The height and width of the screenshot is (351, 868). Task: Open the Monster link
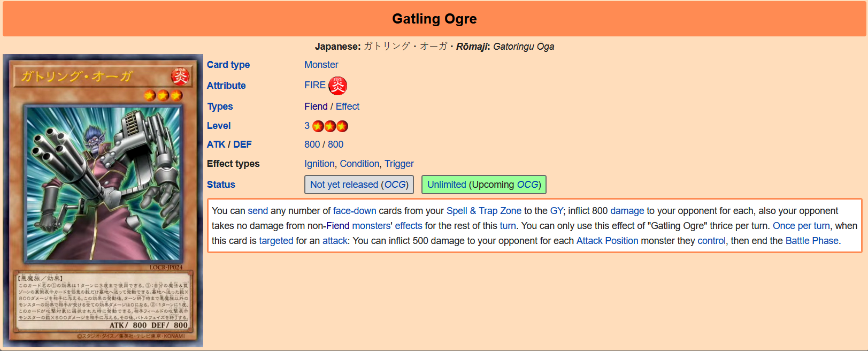pos(321,65)
